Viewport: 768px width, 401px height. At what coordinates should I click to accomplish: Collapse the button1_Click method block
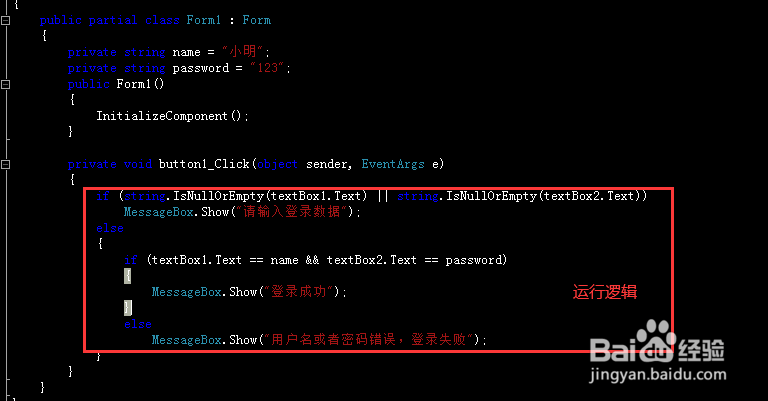pos(5,165)
